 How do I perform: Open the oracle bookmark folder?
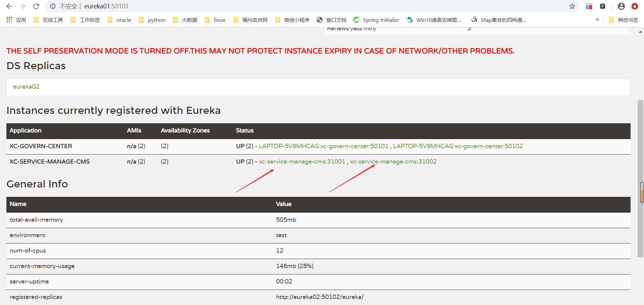(x=119, y=20)
